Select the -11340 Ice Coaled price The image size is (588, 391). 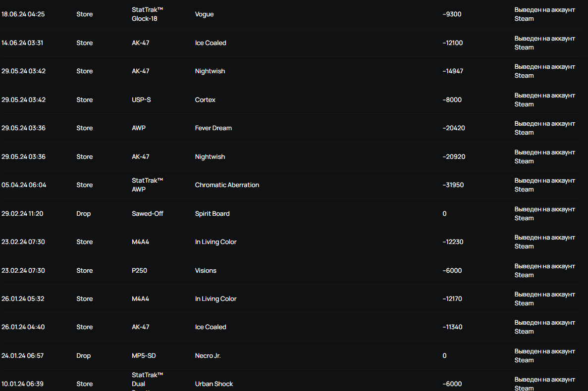click(452, 327)
